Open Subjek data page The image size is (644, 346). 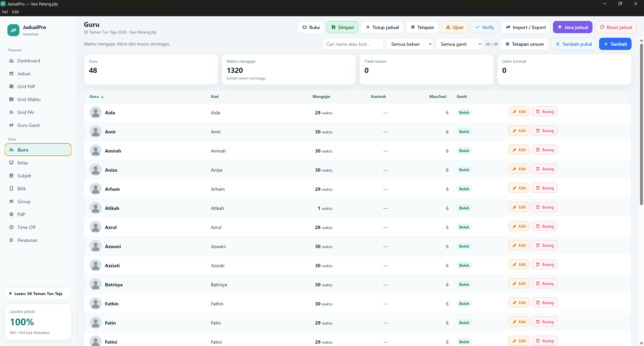pyautogui.click(x=38, y=176)
